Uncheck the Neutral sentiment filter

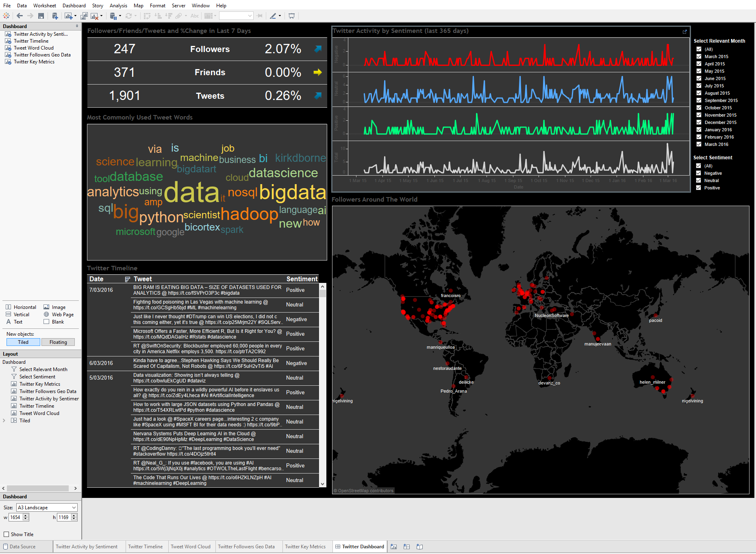[x=699, y=180]
